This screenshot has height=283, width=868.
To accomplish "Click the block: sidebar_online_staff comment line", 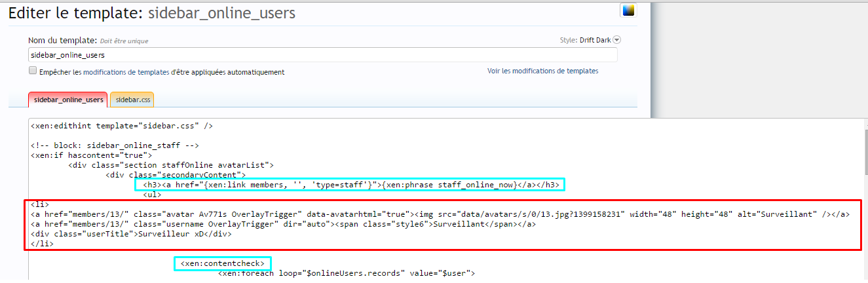I will pos(115,145).
